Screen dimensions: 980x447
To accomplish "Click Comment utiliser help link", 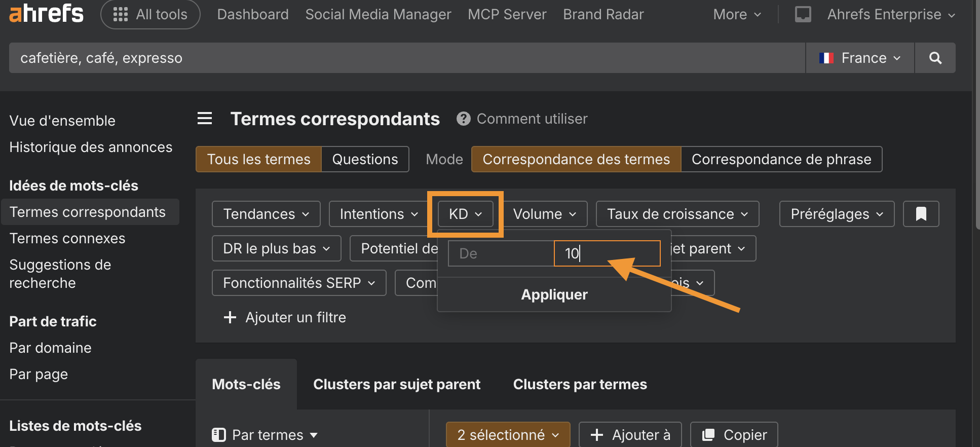I will coord(532,119).
